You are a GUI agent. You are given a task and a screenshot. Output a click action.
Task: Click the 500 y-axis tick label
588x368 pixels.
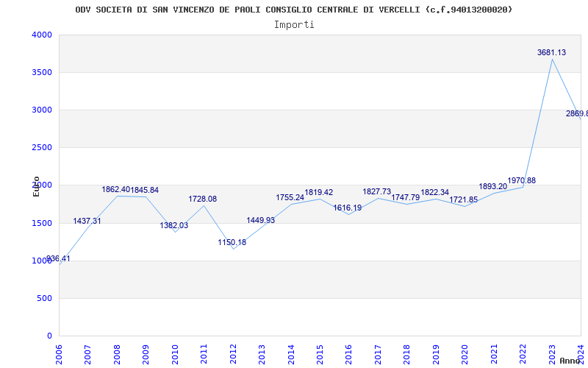click(45, 298)
